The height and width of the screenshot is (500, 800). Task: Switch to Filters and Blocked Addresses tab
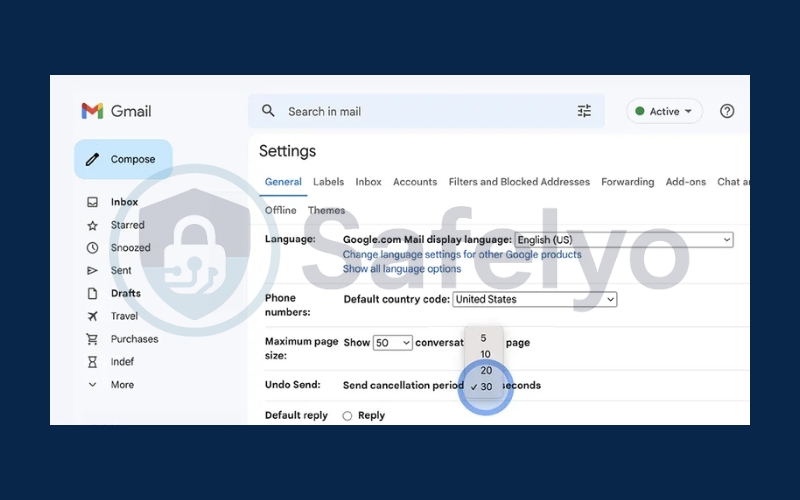(x=519, y=182)
